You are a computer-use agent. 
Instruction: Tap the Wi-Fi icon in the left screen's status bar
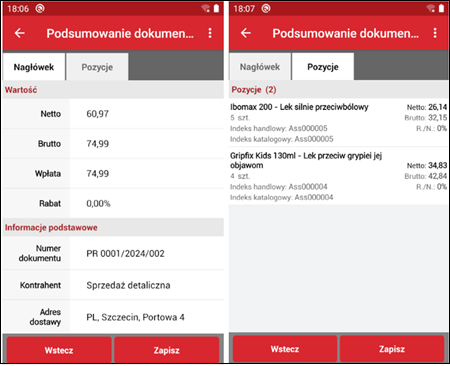[x=206, y=9]
